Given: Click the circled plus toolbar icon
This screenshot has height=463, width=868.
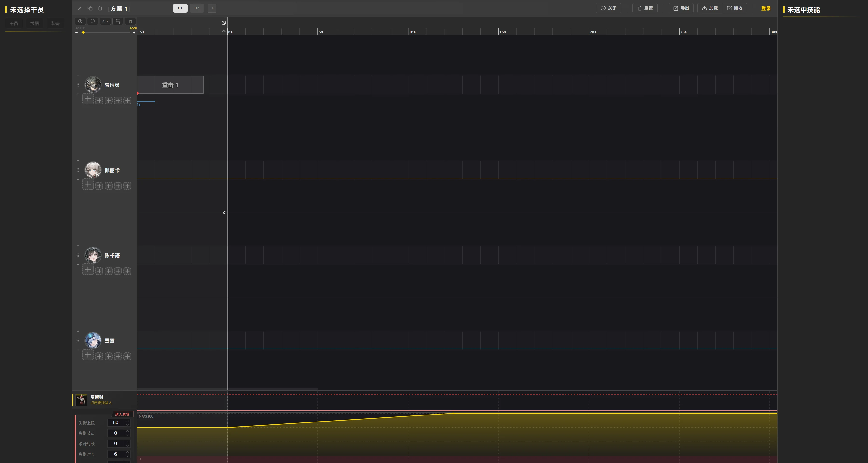Looking at the screenshot, I should click(80, 21).
